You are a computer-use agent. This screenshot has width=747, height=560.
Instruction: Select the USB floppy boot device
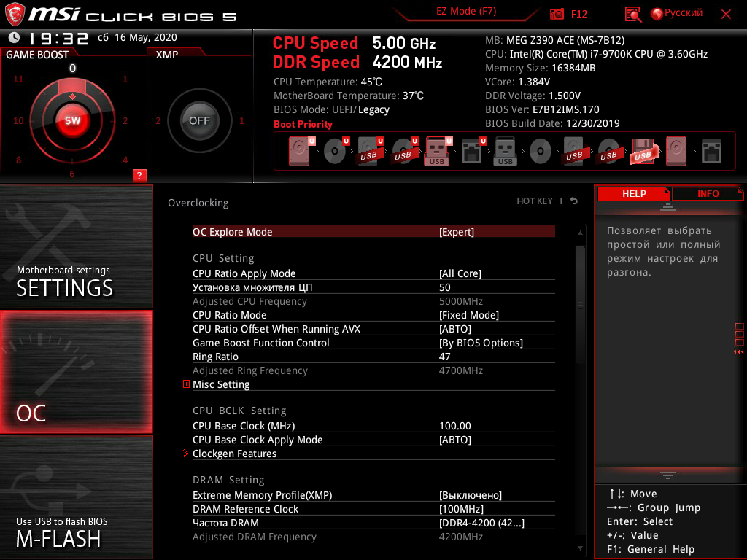tap(643, 152)
